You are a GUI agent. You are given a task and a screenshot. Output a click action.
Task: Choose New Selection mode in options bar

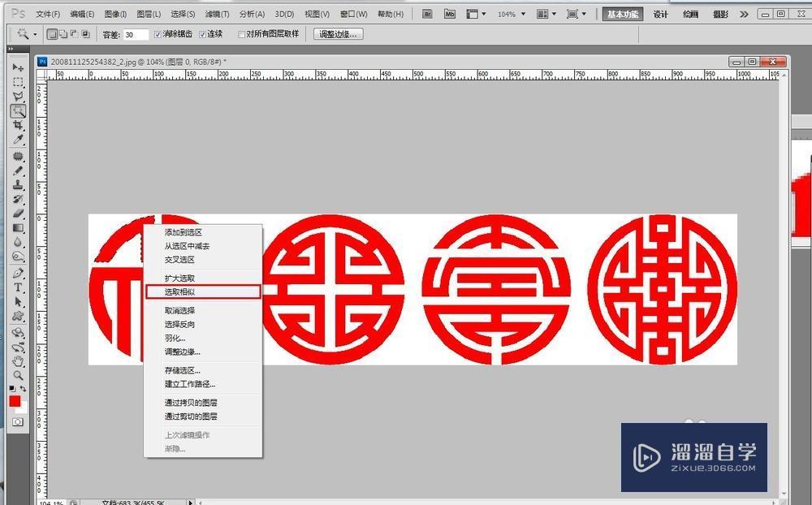pos(52,34)
